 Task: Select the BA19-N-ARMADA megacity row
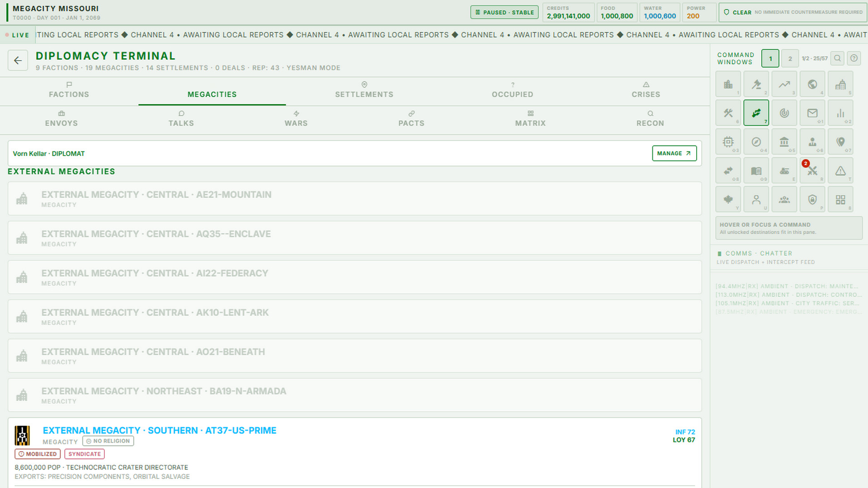click(x=355, y=395)
